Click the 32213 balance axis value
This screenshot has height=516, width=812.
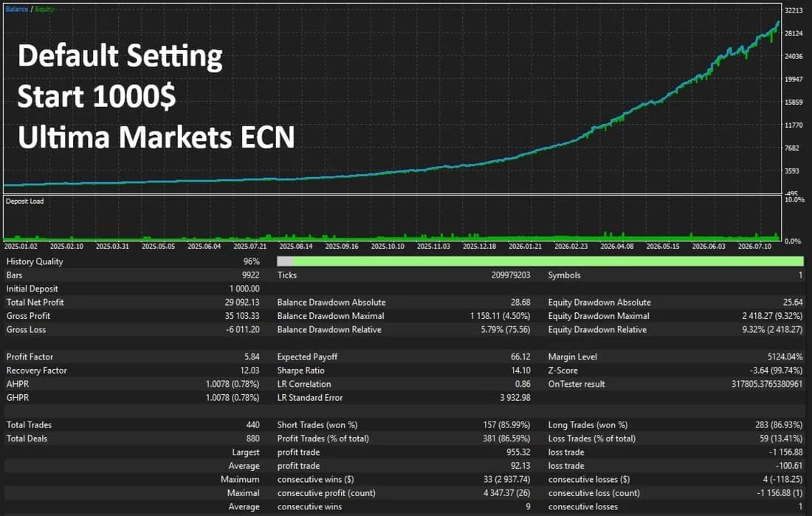click(794, 10)
